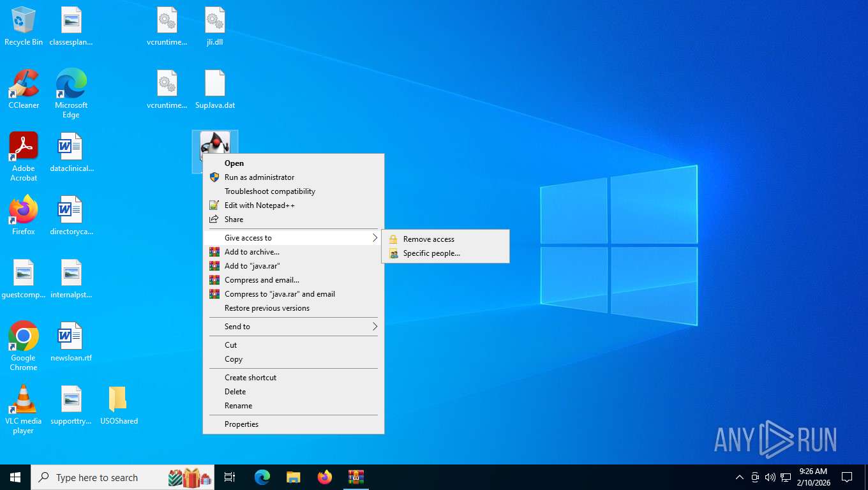The height and width of the screenshot is (490, 868).
Task: Choose Remove access in the submenu
Action: [445, 239]
